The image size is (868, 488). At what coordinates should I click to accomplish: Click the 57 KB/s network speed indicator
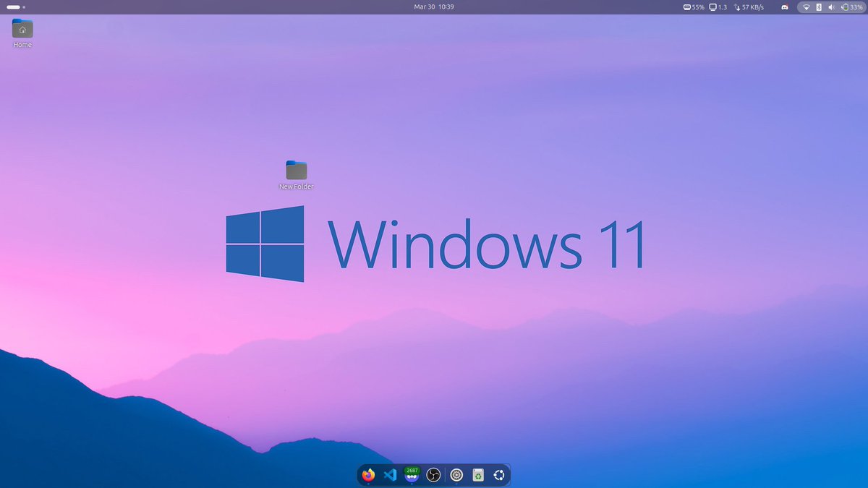(749, 7)
